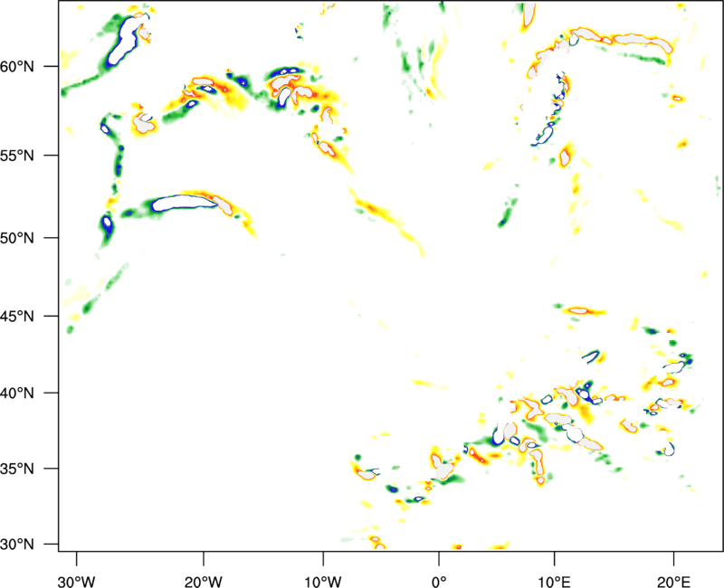The image size is (724, 588).
Task: Click the 45°N latitude label
Action: tap(17, 316)
